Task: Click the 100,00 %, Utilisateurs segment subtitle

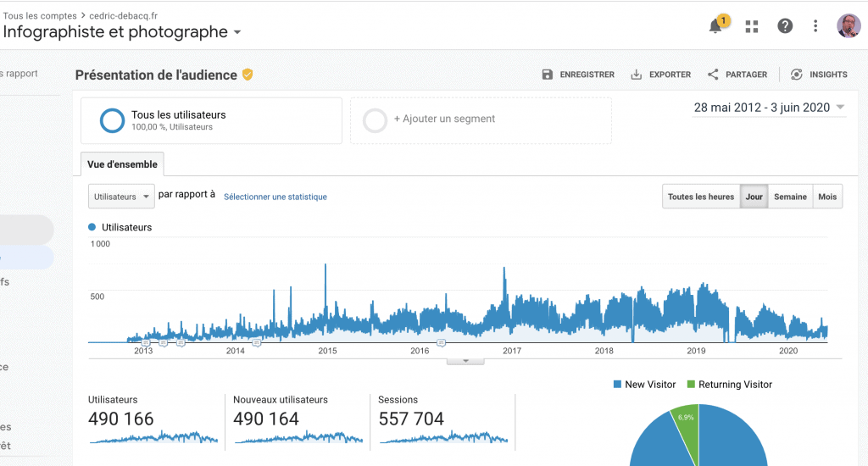Action: [x=171, y=127]
